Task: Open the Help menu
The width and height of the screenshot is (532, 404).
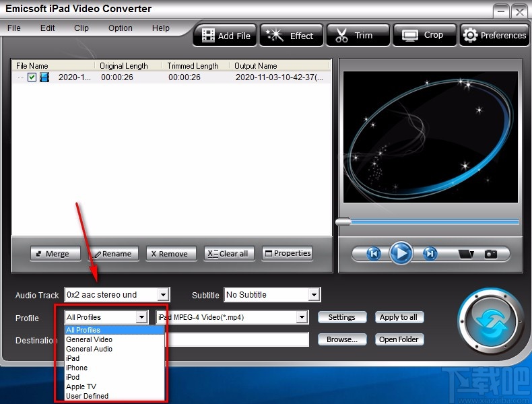Action: [x=161, y=28]
